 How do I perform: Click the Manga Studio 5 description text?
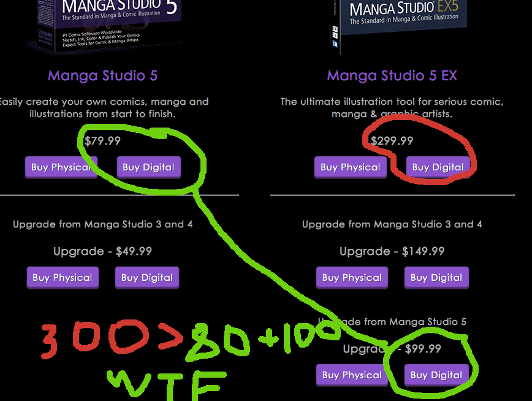[x=103, y=108]
